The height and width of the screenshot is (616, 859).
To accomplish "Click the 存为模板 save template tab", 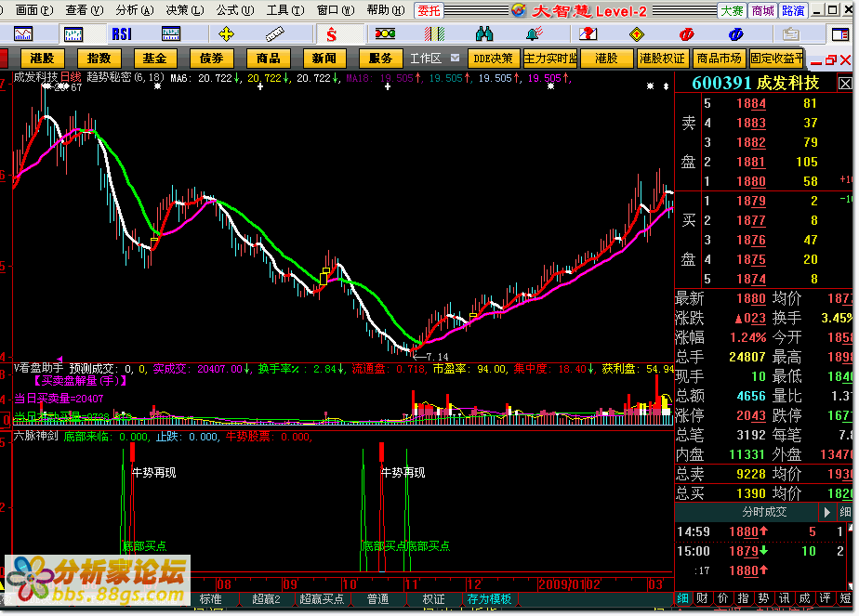I will coord(489,599).
